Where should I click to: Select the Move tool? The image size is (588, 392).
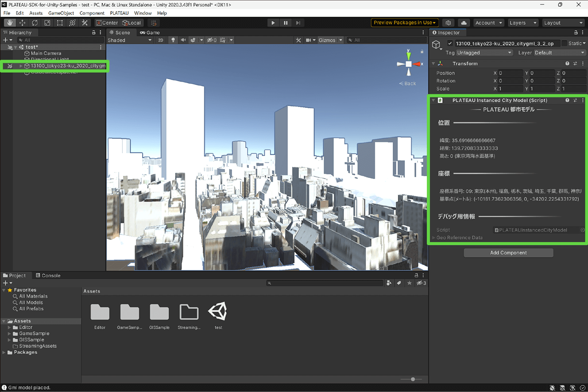point(22,23)
